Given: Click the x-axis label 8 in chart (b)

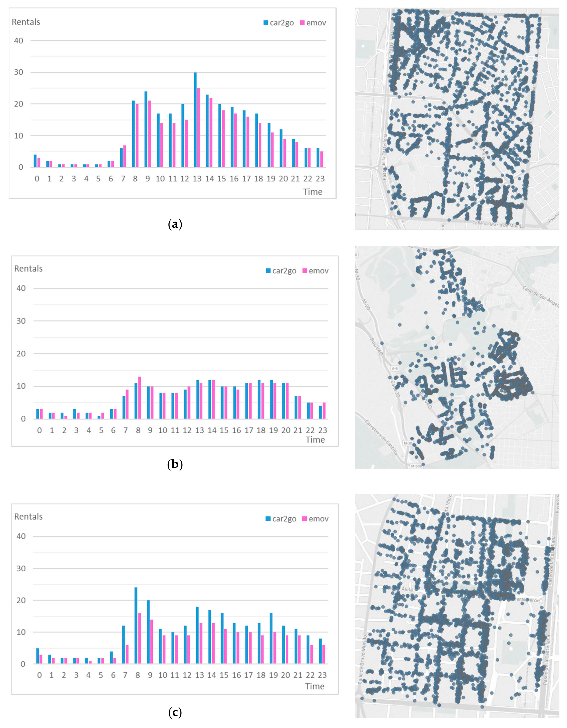Looking at the screenshot, I should pyautogui.click(x=138, y=430).
